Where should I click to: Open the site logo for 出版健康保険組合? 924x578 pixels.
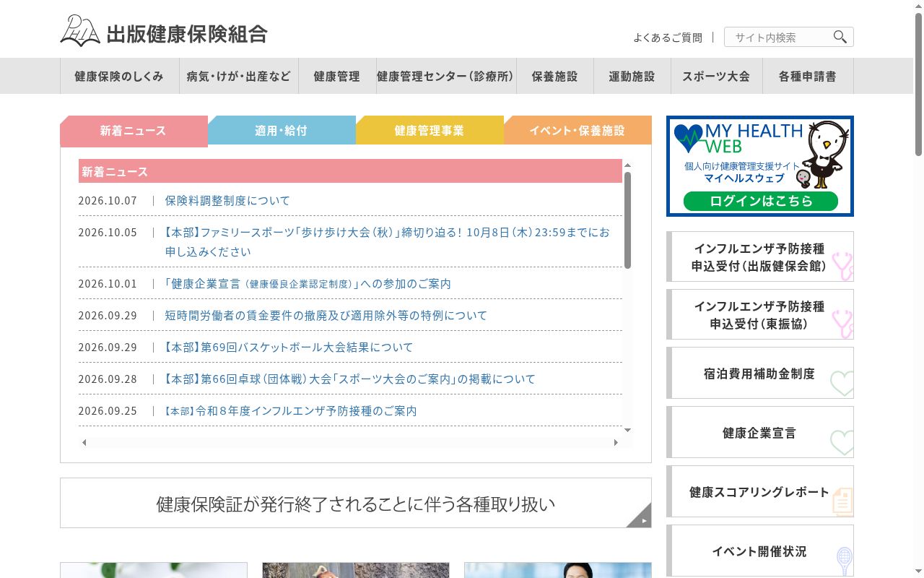[164, 31]
